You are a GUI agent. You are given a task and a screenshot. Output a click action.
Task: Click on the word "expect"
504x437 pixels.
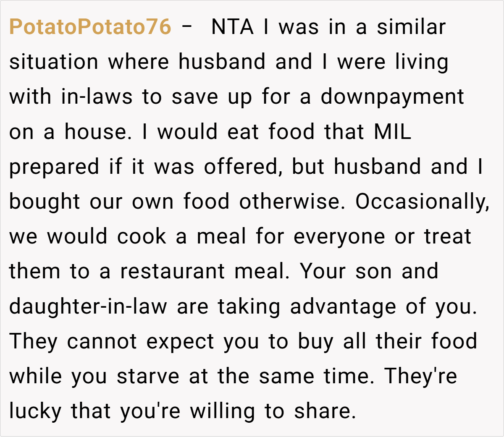pos(180,342)
